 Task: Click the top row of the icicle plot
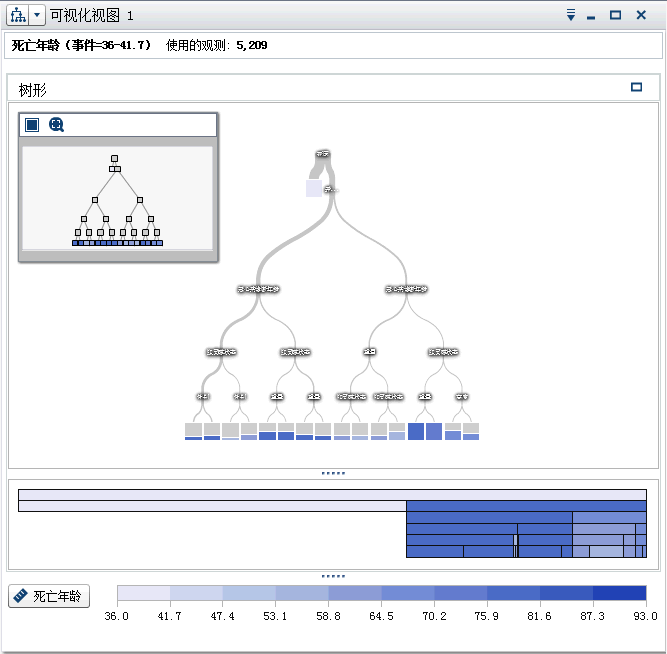point(332,494)
